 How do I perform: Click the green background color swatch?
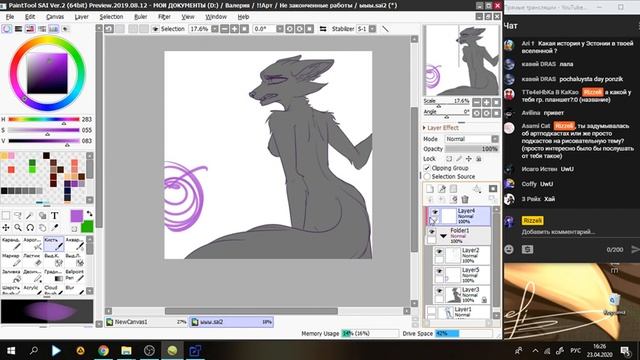[87, 226]
